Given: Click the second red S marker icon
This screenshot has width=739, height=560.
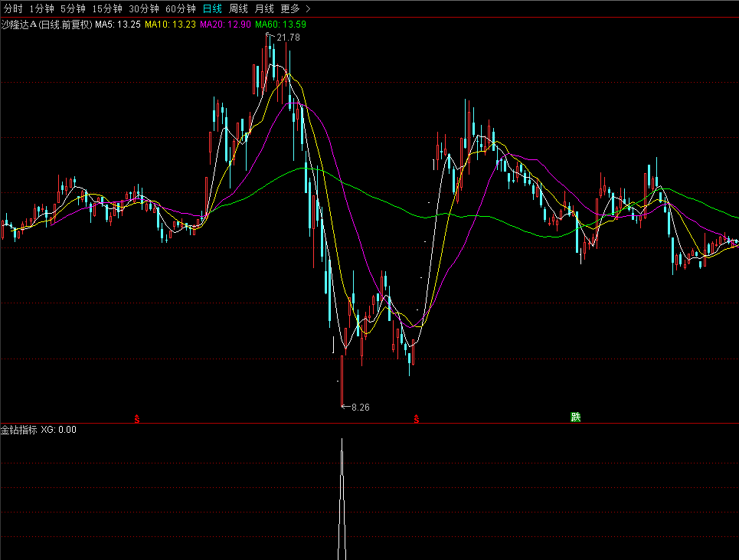Looking at the screenshot, I should [x=417, y=418].
